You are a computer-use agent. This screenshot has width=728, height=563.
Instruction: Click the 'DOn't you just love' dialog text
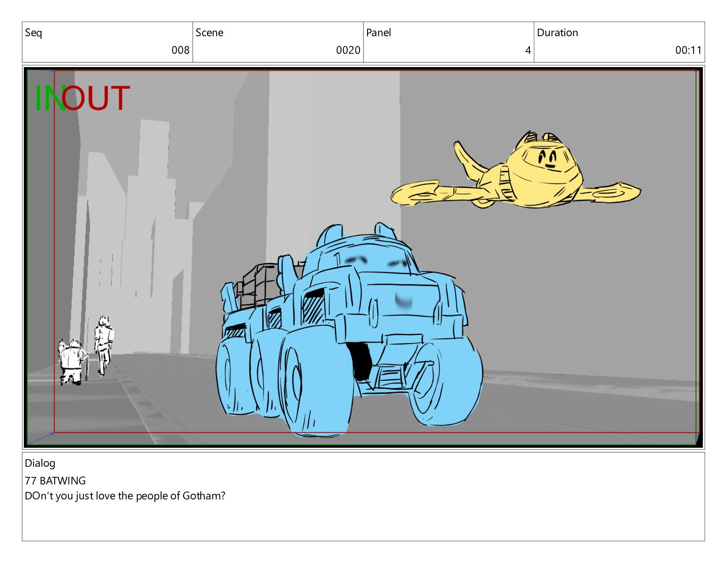point(125,496)
